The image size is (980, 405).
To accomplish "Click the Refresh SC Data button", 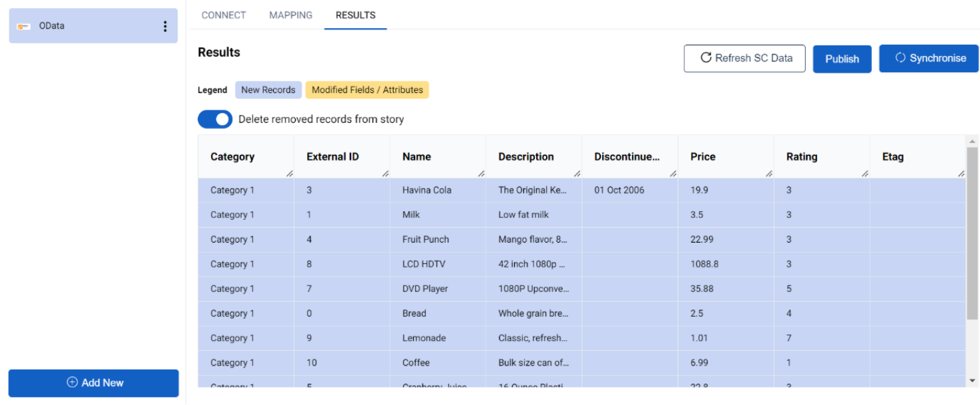I will [744, 58].
